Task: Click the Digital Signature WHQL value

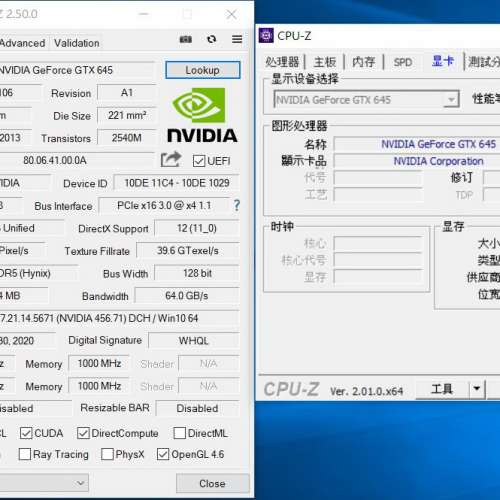Action: pyautogui.click(x=194, y=341)
